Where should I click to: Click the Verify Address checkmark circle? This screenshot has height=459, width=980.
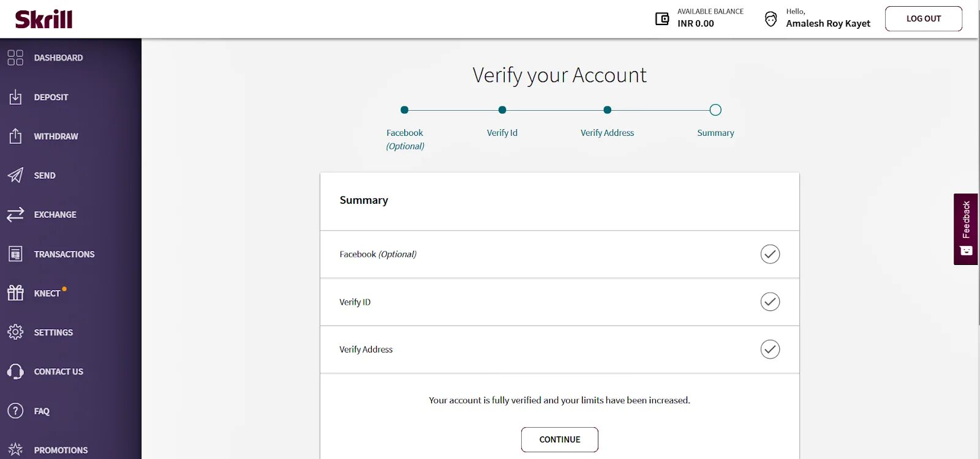point(770,349)
